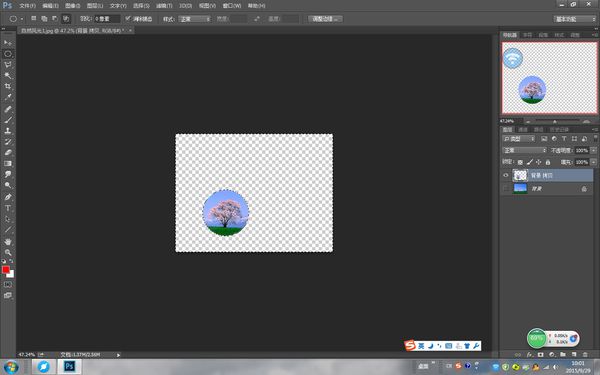
Task: Swap foreground and background colors
Action: (x=11, y=261)
